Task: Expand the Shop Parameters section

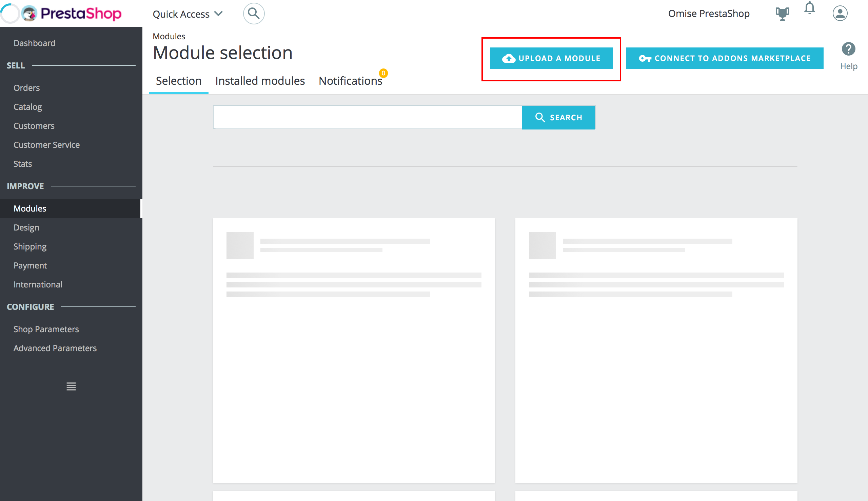Action: (x=46, y=329)
